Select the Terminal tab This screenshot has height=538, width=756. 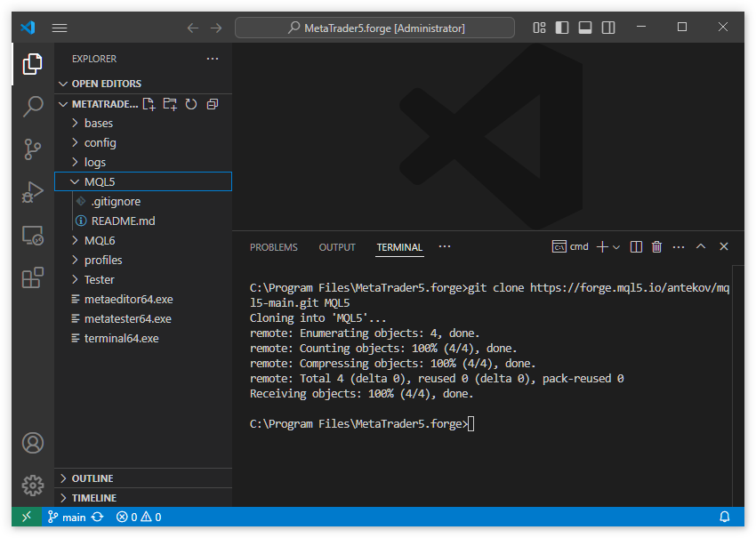[399, 247]
